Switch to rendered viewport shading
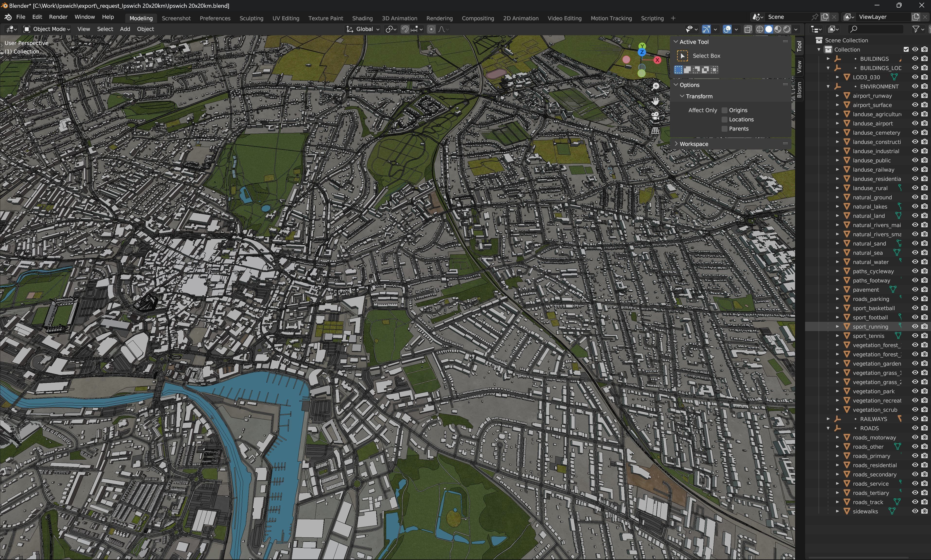This screenshot has width=931, height=560. point(787,29)
